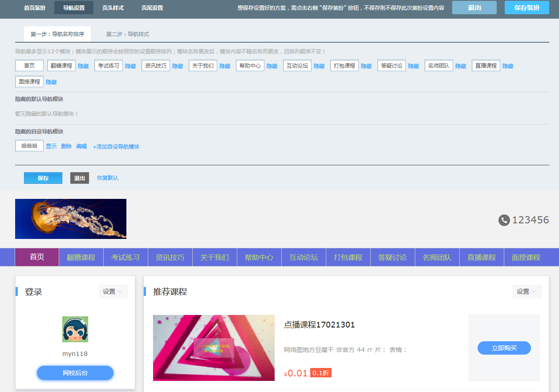Click the 资讯技巧 module name box
The image size is (559, 392).
coord(156,66)
